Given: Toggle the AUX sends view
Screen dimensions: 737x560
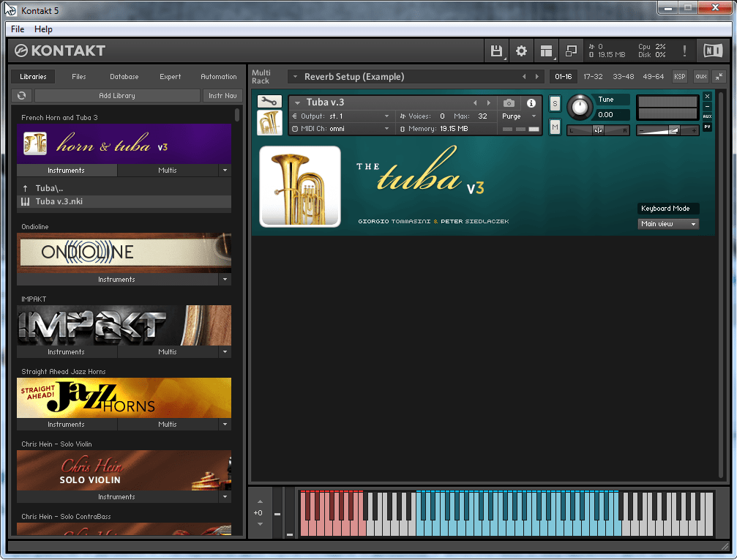Looking at the screenshot, I should click(x=708, y=116).
